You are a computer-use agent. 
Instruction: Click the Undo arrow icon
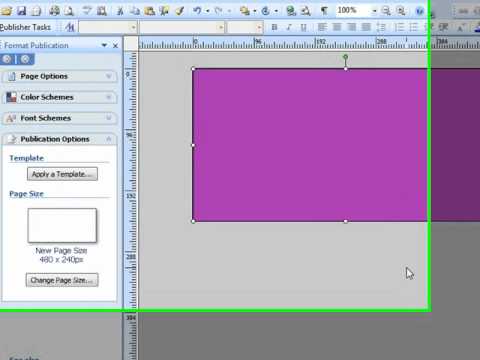[198, 11]
